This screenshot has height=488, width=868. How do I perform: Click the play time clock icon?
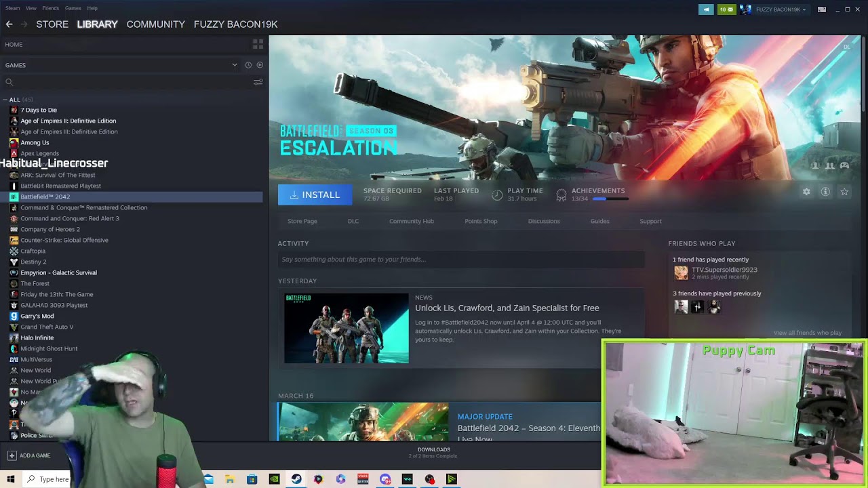(x=497, y=195)
